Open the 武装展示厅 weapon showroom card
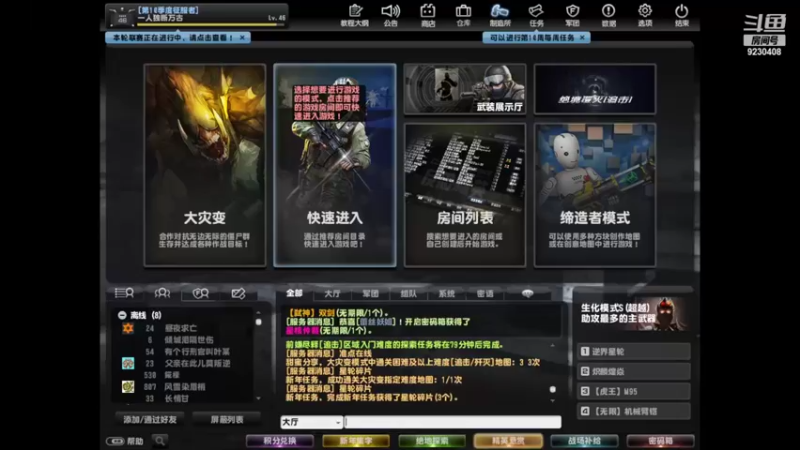 tap(465, 89)
